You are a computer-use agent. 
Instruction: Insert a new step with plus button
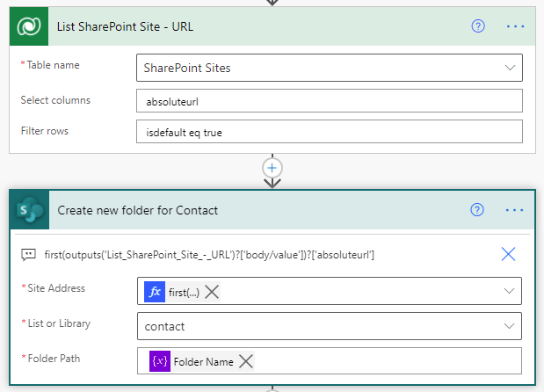[272, 167]
